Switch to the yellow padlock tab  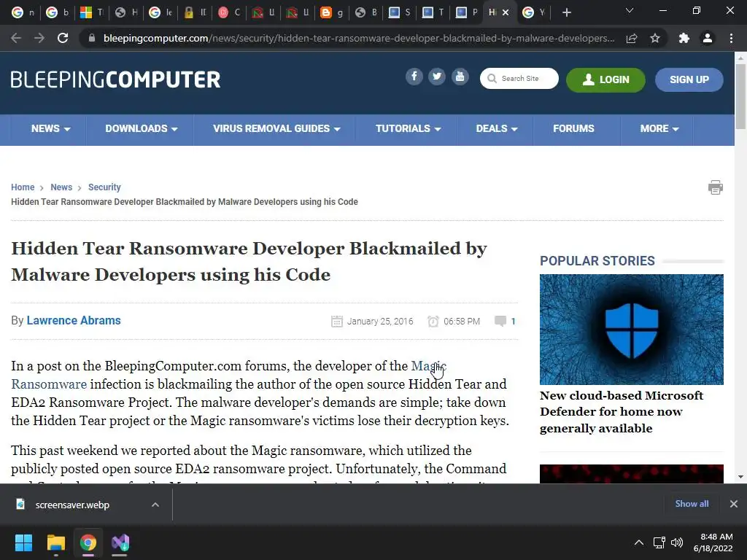point(194,12)
